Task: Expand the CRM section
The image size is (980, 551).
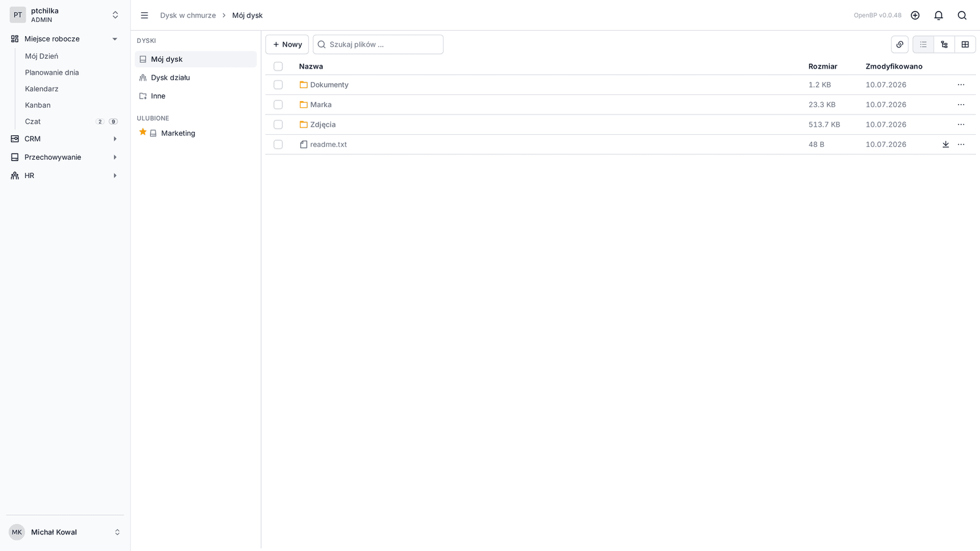Action: (65, 139)
